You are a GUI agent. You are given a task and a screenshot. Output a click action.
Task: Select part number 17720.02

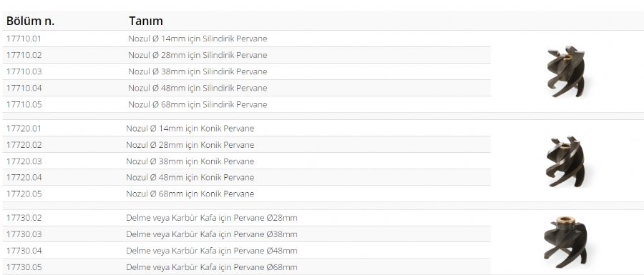(24, 145)
